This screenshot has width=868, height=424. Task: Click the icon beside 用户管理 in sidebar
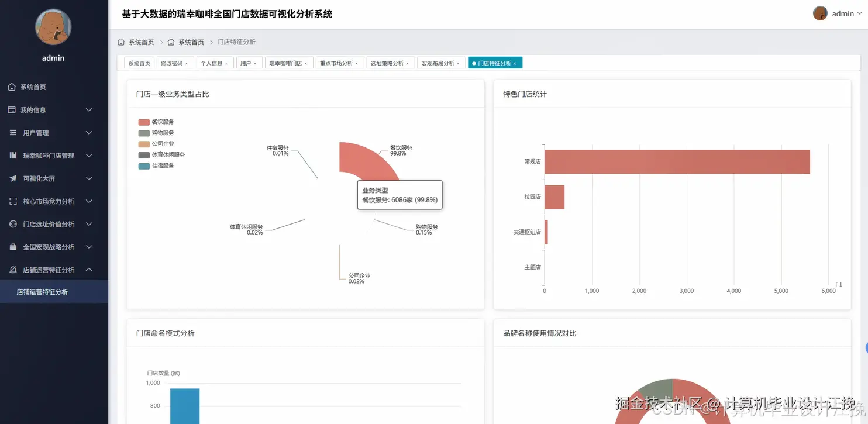(x=13, y=133)
